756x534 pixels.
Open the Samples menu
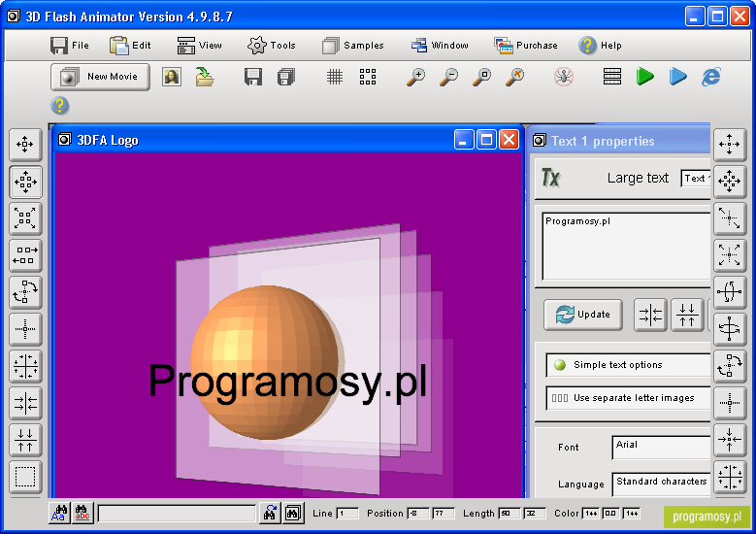pyautogui.click(x=353, y=46)
